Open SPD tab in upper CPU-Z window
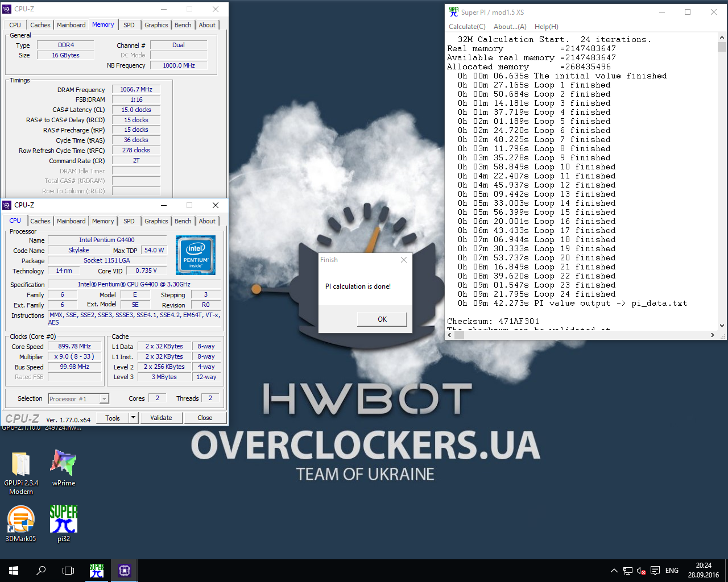This screenshot has height=582, width=728. point(129,25)
